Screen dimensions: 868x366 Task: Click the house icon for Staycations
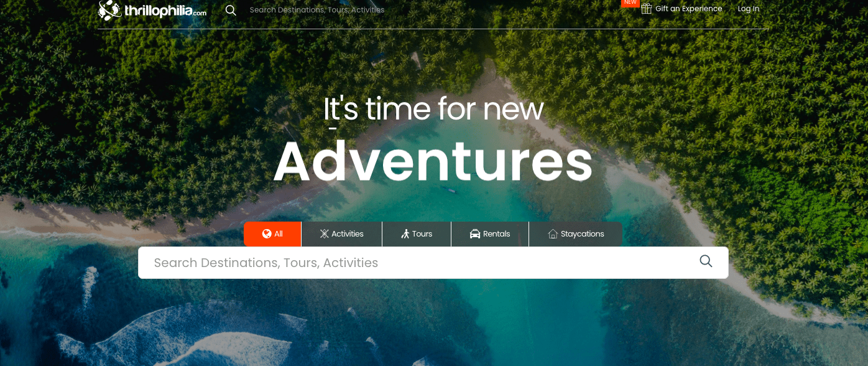553,234
